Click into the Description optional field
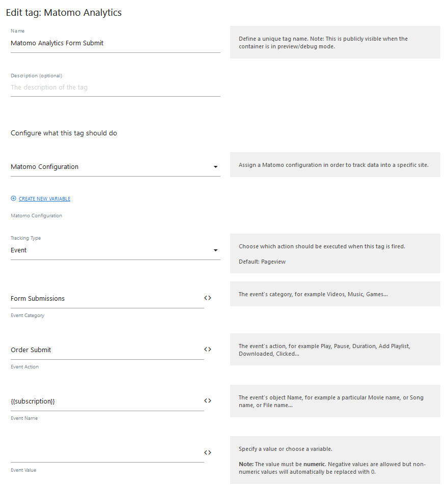448x488 pixels. pyautogui.click(x=115, y=88)
